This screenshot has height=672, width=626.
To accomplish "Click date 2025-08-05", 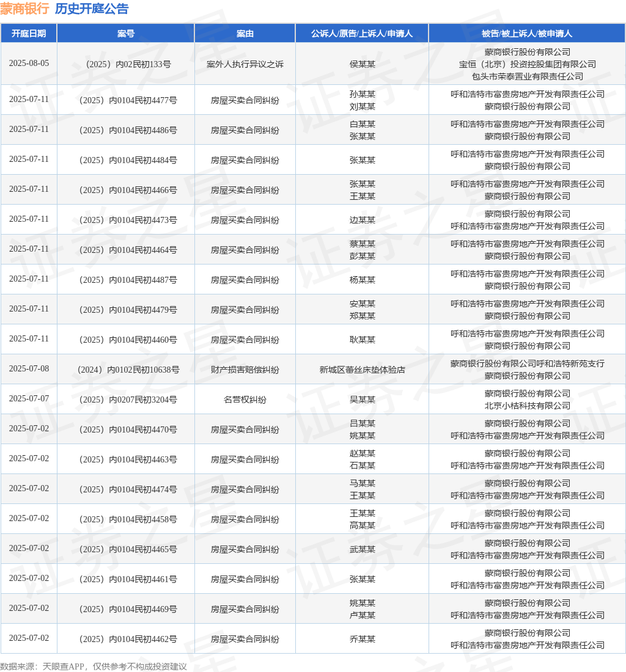I will (29, 64).
